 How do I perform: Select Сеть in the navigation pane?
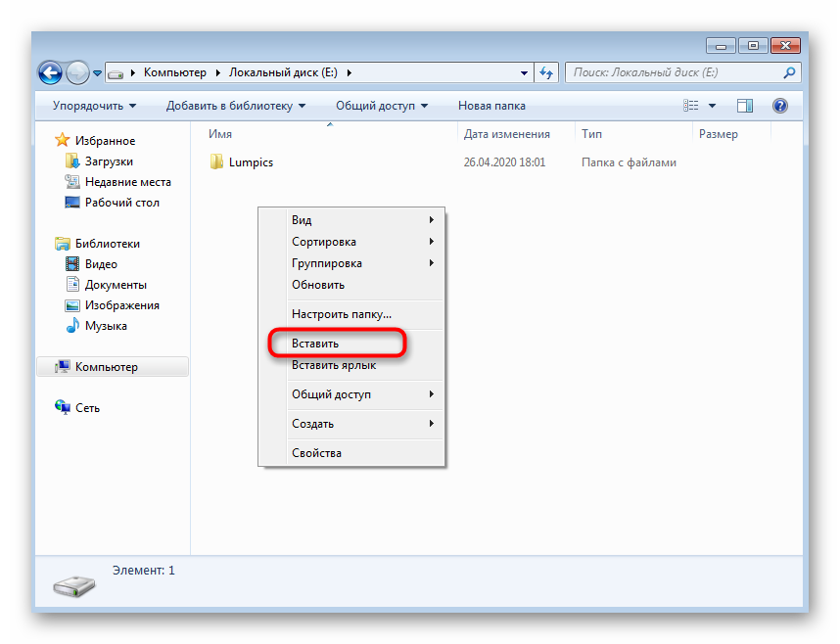click(x=87, y=408)
